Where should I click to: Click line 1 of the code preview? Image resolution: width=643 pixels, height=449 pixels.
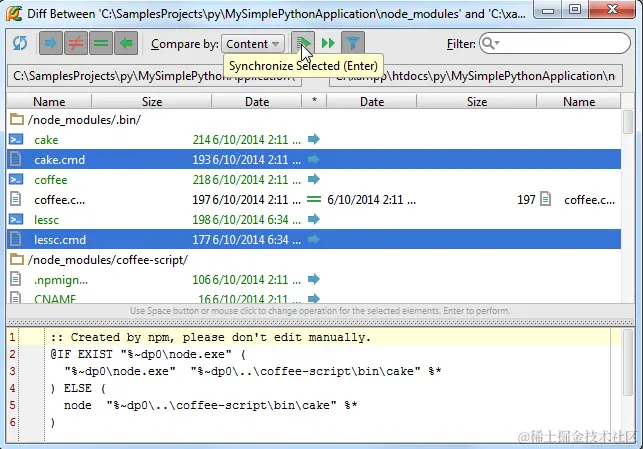(211, 337)
